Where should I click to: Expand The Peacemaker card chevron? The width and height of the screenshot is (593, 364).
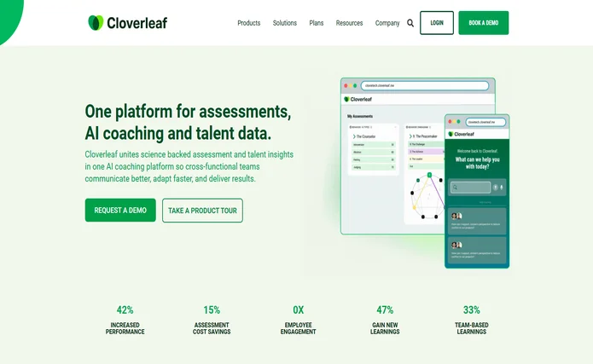pos(410,136)
